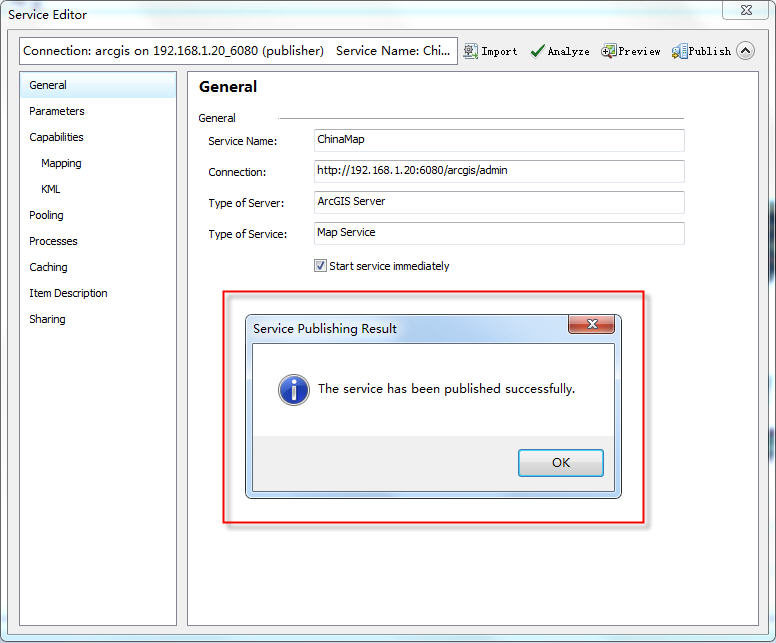Click the Service Name field with ChinaMap
776x643 pixels.
point(499,140)
